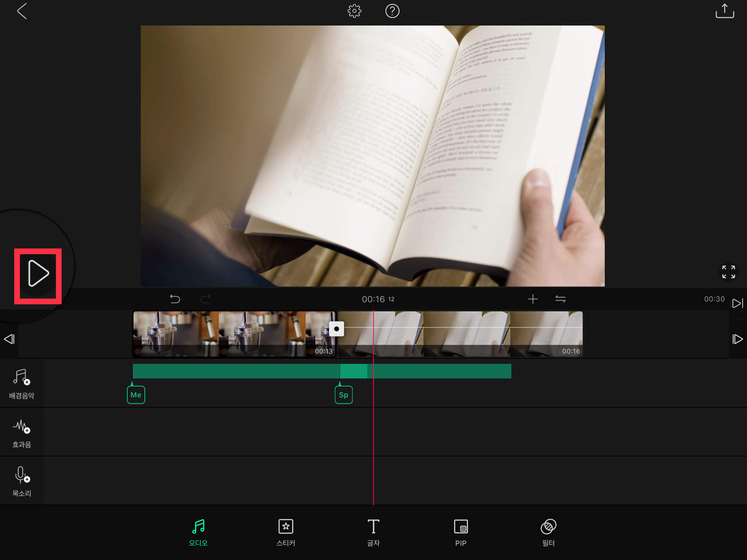The image size is (747, 560).
Task: Tap the export share icon
Action: [x=724, y=11]
